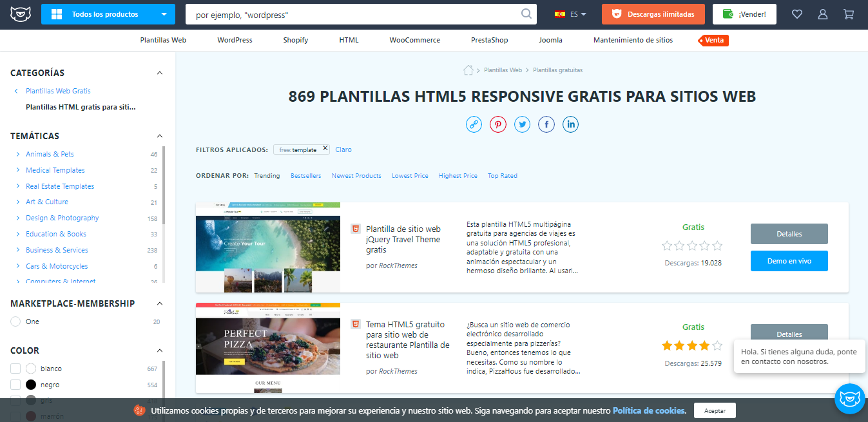Click the search magnifier icon

click(x=526, y=14)
